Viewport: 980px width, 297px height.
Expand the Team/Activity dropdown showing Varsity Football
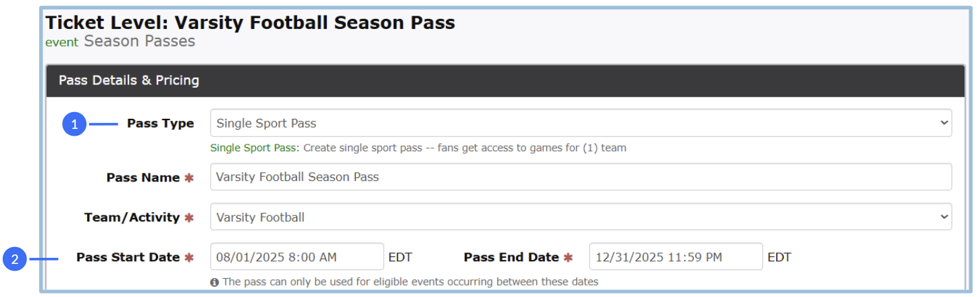click(x=580, y=217)
